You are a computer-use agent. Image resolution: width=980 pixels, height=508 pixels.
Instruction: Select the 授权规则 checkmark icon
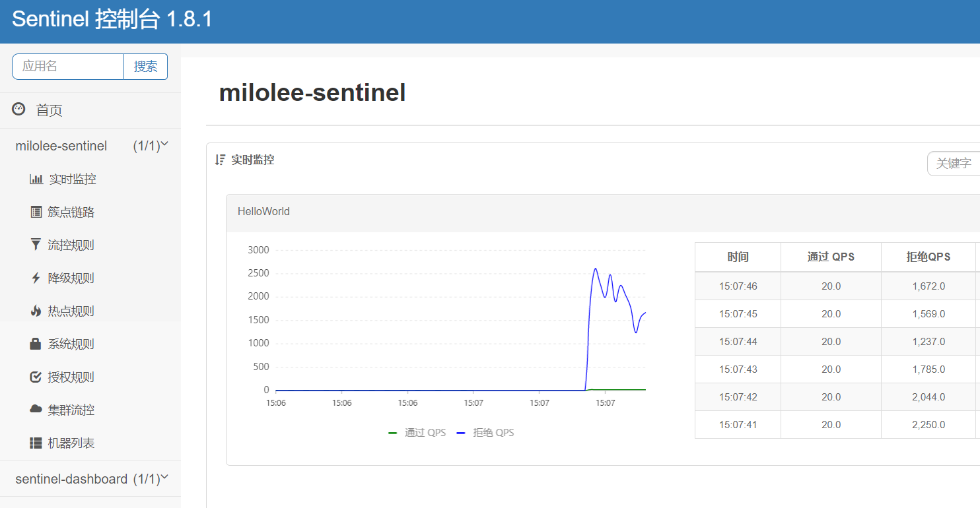pyautogui.click(x=36, y=376)
